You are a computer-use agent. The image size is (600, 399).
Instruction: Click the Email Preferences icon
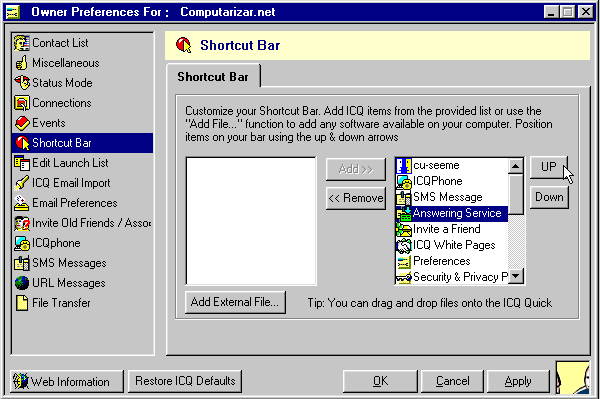tap(21, 203)
